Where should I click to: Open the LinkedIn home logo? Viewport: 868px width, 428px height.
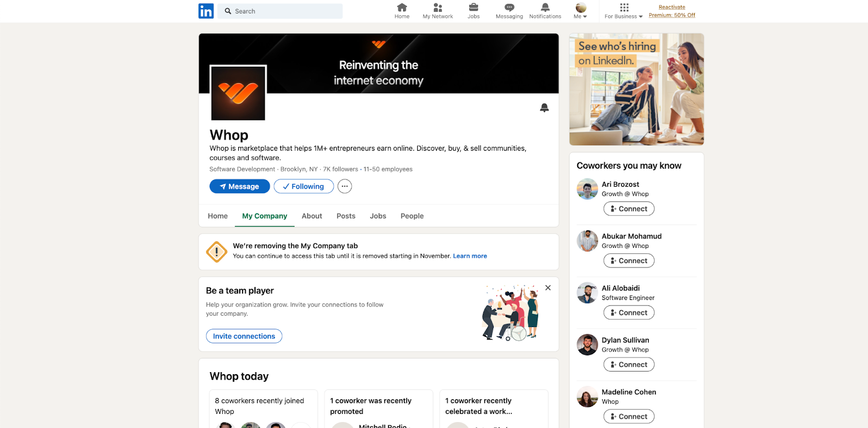206,11
